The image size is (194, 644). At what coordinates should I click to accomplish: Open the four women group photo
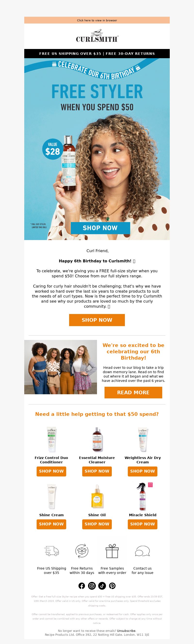pyautogui.click(x=60, y=367)
